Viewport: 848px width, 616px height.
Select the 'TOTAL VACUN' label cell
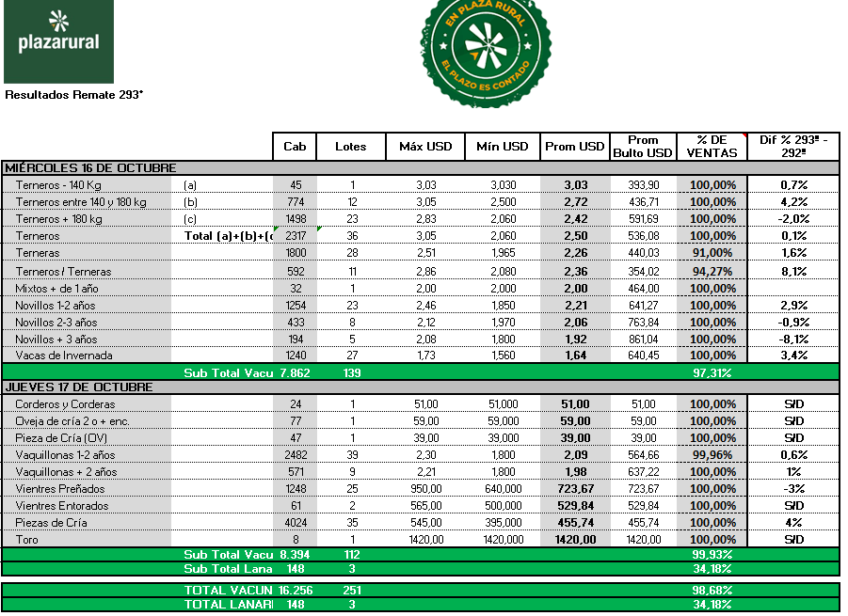(x=228, y=590)
